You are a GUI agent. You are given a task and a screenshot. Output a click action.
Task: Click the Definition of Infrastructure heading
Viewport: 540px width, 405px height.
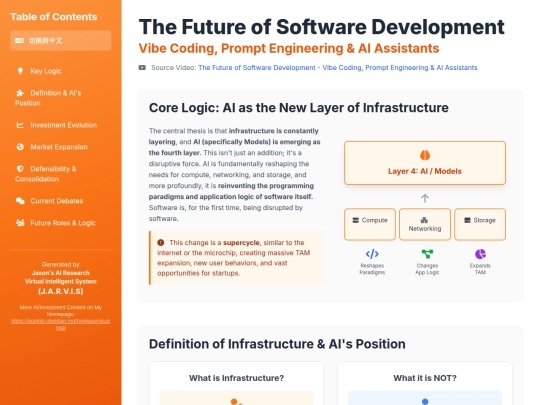[x=277, y=344]
